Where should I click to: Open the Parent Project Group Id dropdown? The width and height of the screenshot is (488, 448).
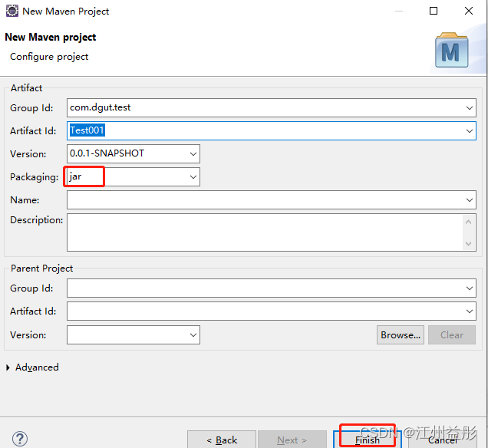[470, 288]
